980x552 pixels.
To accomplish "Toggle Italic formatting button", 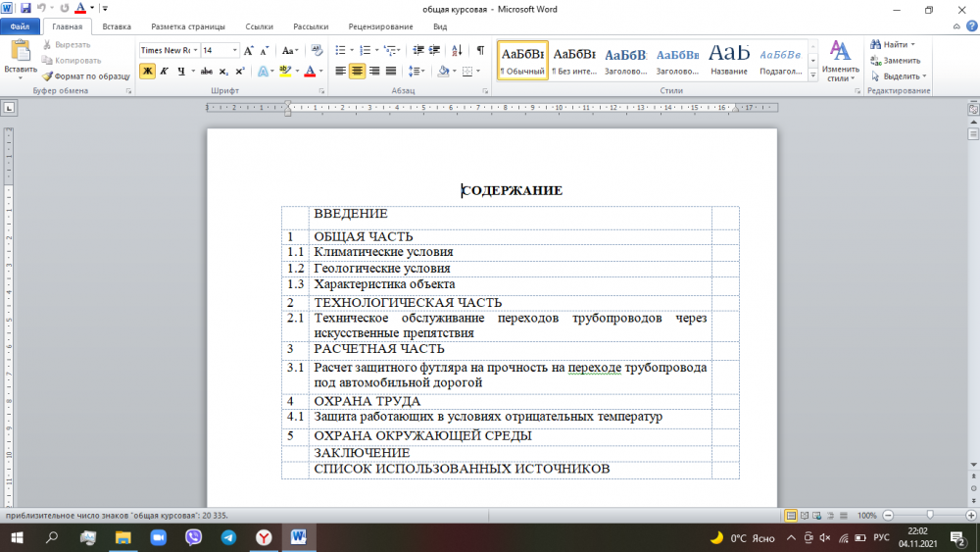I will 164,72.
